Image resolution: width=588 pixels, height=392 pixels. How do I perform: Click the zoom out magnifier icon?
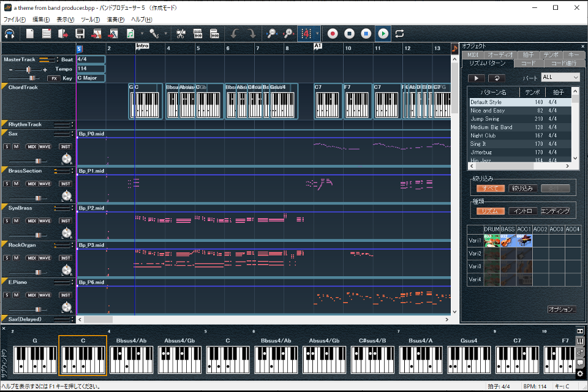click(x=272, y=33)
